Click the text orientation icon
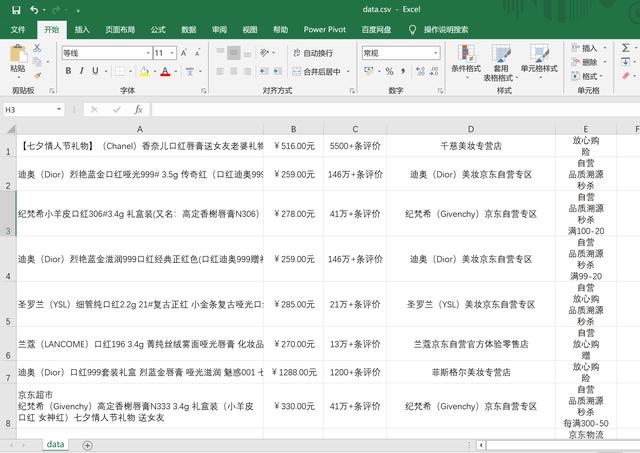 click(264, 53)
